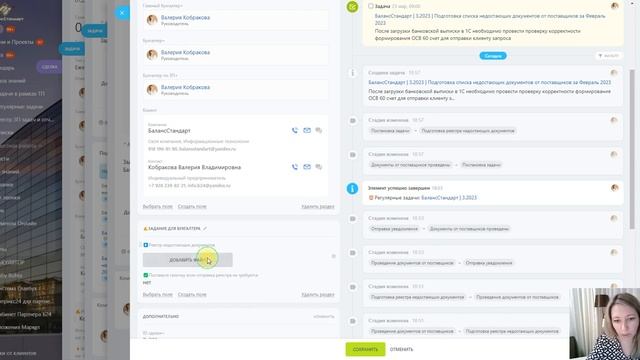Open Валерия Кобракова link under Главный бухгалтер

[185, 18]
